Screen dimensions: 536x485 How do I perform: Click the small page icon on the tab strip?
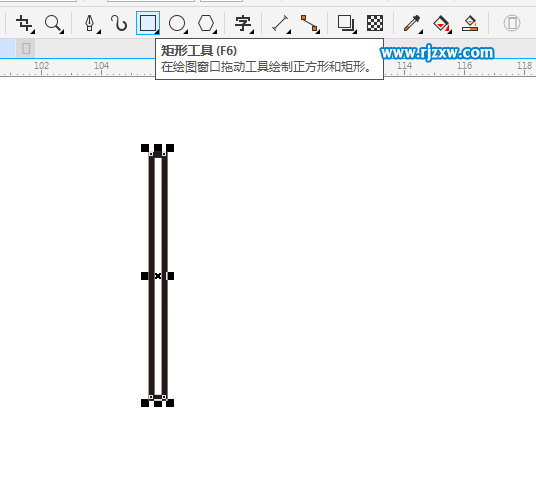coord(26,49)
